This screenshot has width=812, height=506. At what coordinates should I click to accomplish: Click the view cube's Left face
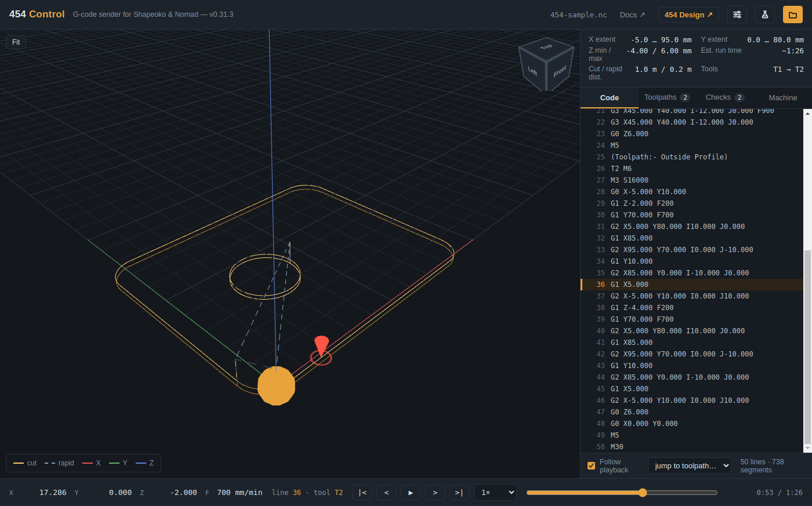tap(532, 71)
